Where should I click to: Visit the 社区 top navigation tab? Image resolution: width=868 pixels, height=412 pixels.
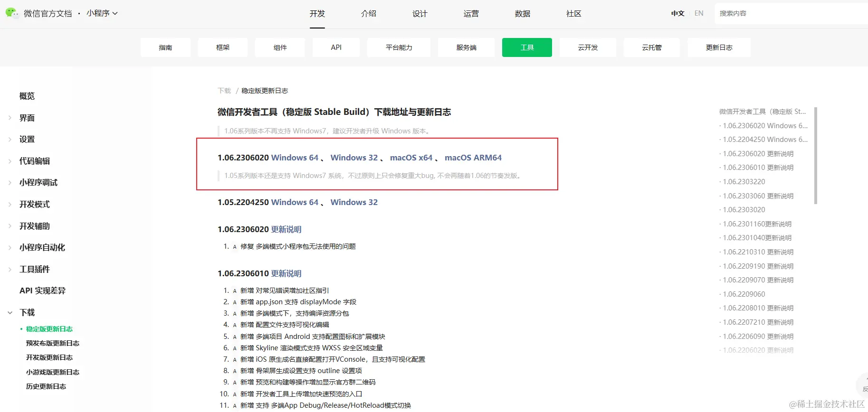pyautogui.click(x=574, y=14)
